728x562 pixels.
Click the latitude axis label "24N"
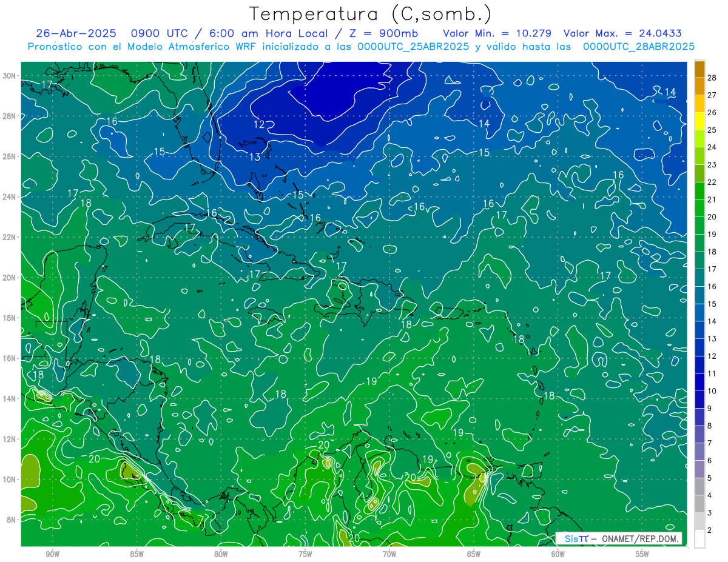[10, 196]
